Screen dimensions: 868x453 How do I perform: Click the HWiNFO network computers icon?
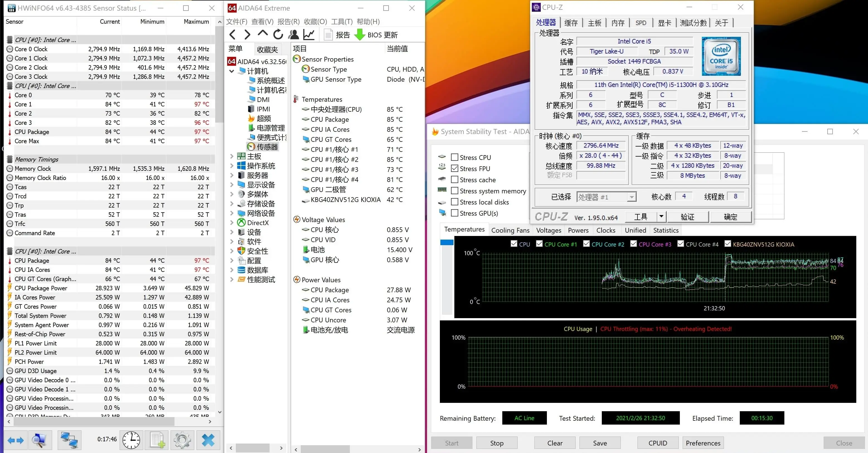coord(69,440)
